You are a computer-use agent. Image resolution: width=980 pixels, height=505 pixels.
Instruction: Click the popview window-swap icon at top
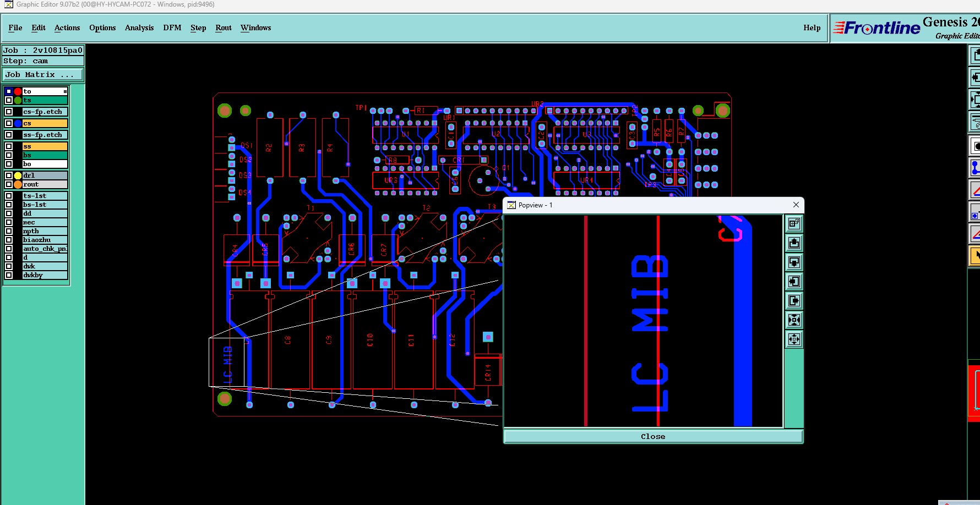click(794, 223)
